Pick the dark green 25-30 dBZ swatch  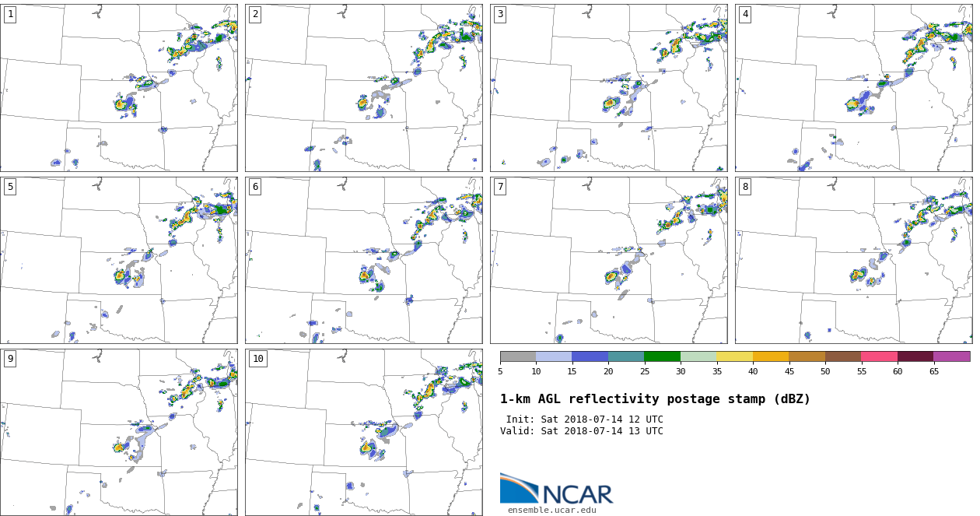662,356
